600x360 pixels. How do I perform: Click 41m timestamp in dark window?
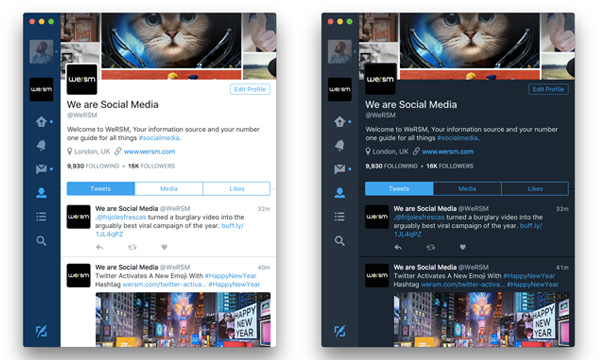(x=562, y=267)
